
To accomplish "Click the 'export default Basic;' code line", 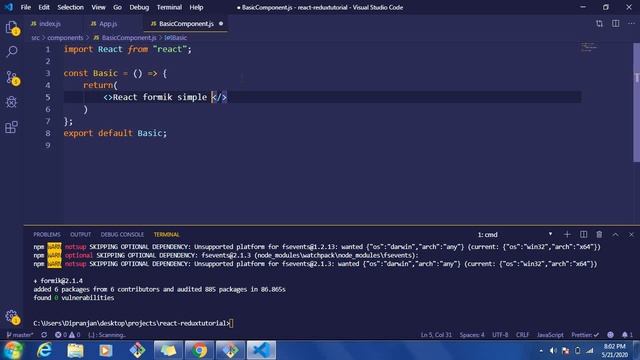I will coord(115,133).
